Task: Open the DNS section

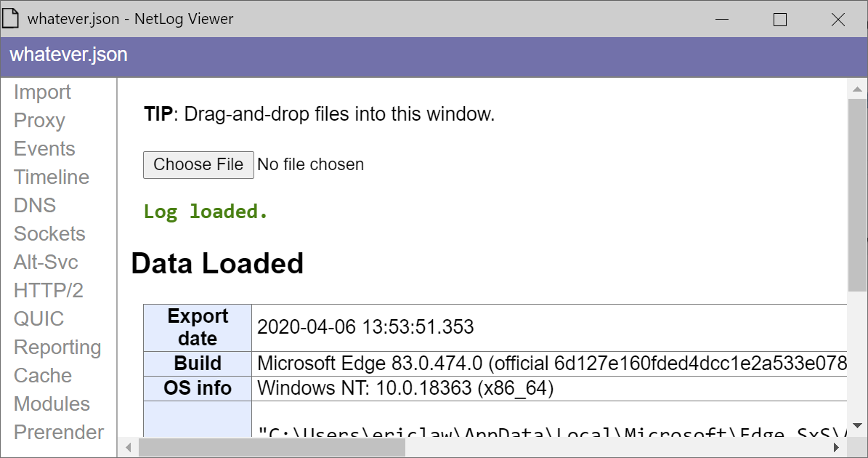Action: 35,206
